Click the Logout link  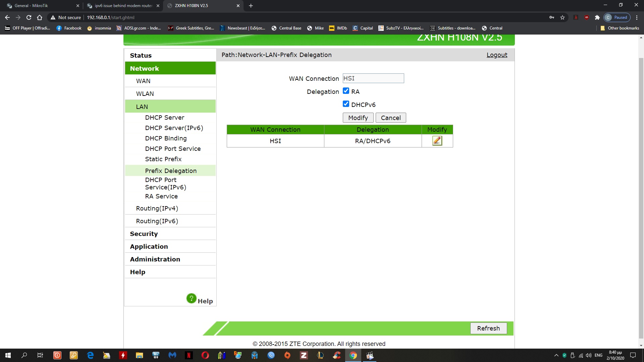[497, 55]
